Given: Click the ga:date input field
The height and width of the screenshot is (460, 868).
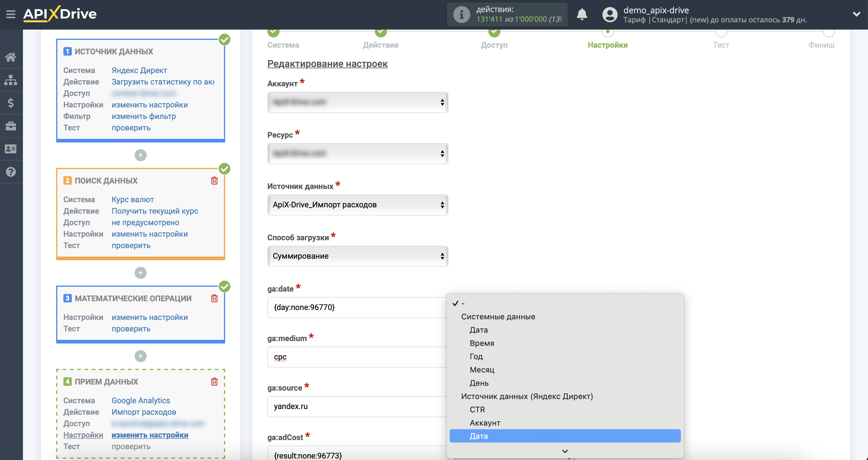Looking at the screenshot, I should 357,307.
